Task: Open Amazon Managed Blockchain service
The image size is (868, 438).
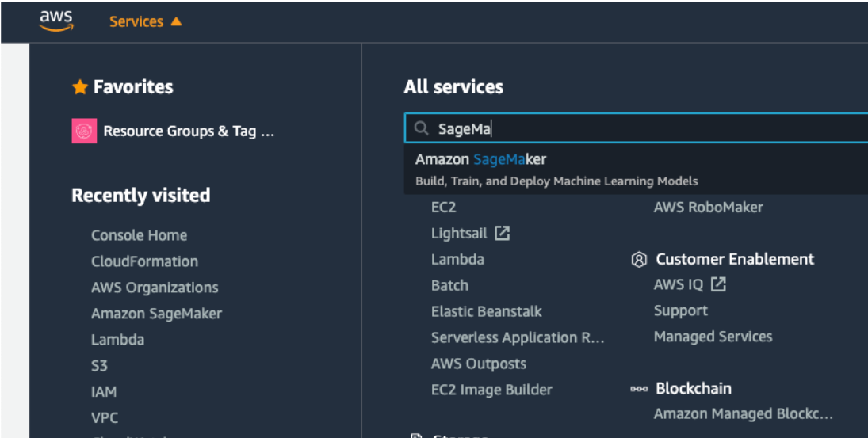Action: pos(743,413)
